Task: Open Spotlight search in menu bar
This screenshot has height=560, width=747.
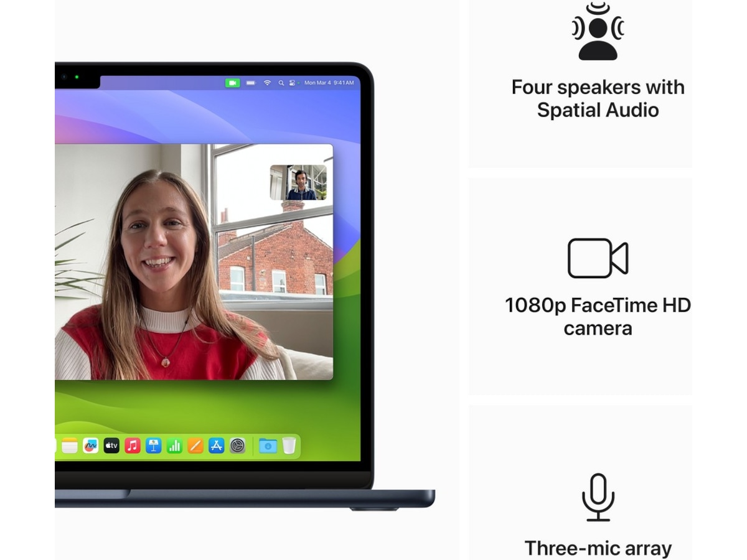Action: click(281, 83)
